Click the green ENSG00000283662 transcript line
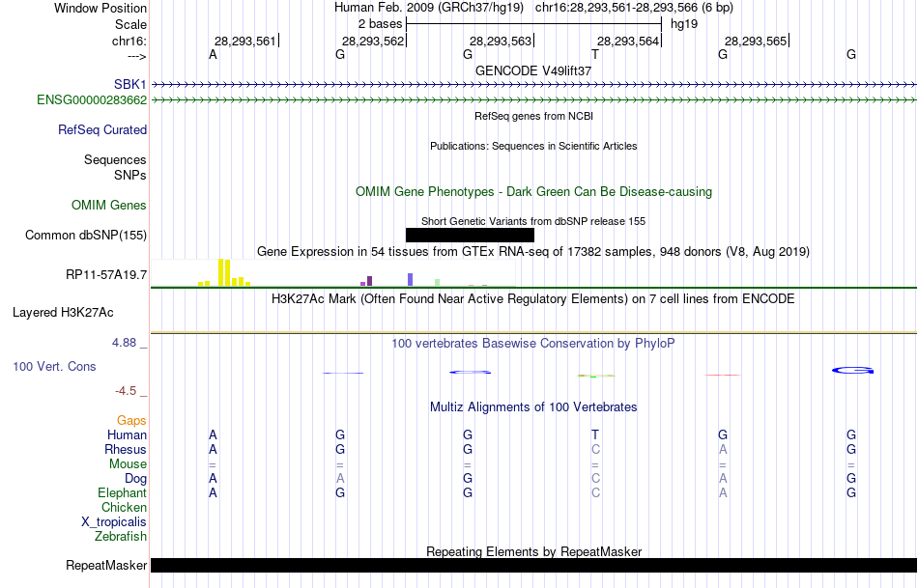This screenshot has width=918, height=588. click(x=533, y=100)
